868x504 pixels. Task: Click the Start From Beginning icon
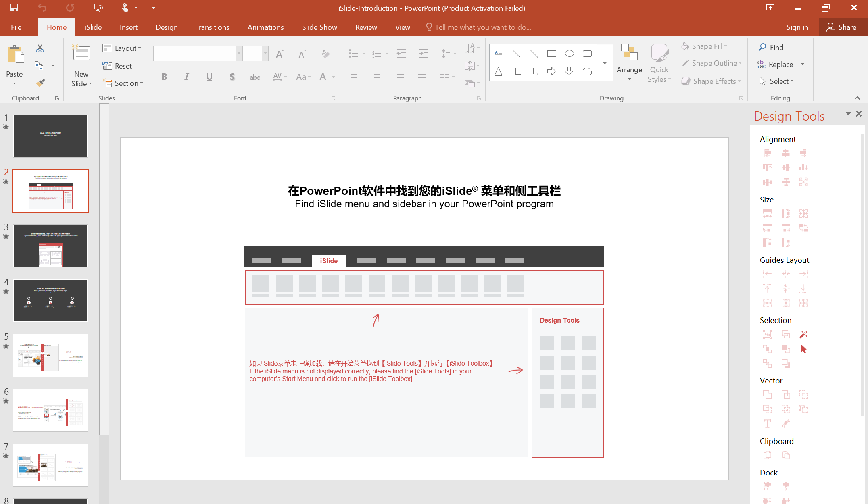(x=98, y=8)
